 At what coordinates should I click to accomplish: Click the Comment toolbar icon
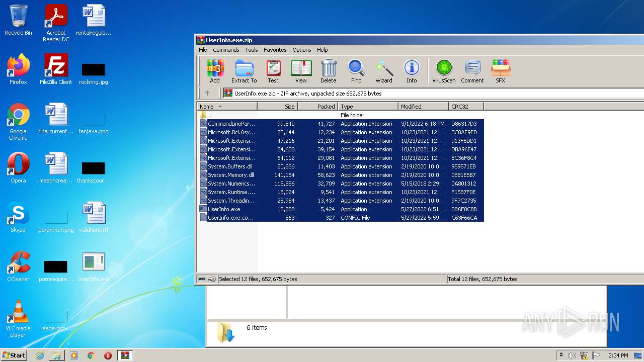pyautogui.click(x=472, y=71)
